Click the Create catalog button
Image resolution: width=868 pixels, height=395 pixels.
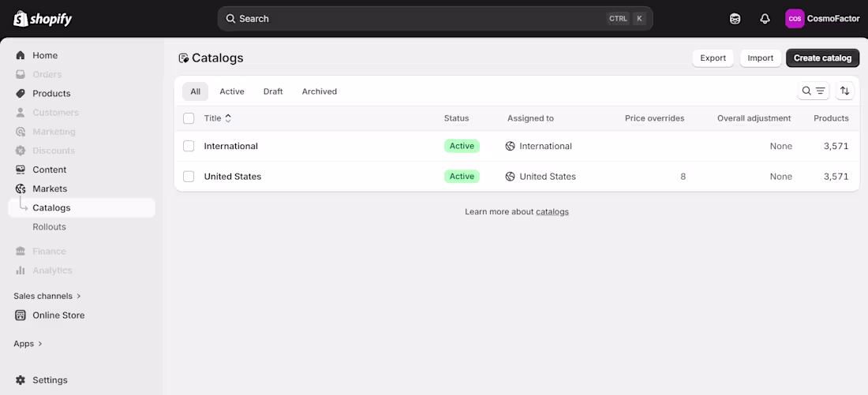click(x=822, y=58)
